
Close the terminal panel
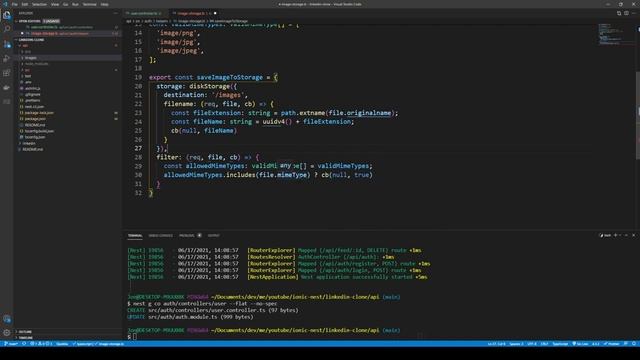coord(633,236)
